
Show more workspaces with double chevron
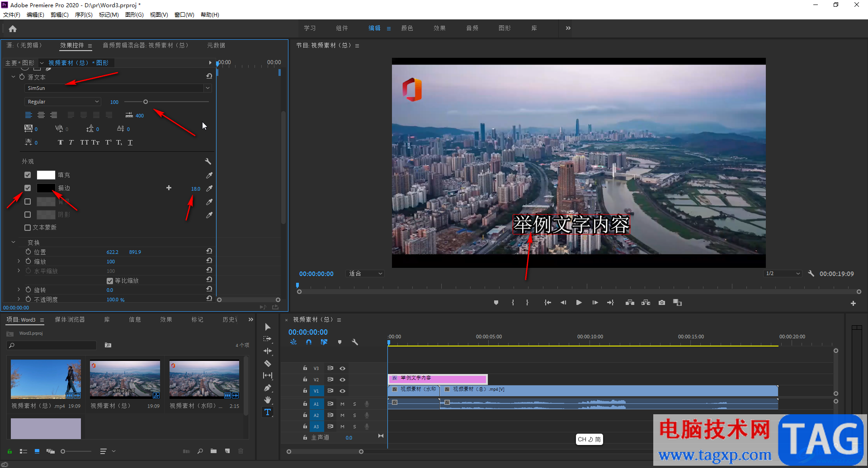[568, 28]
